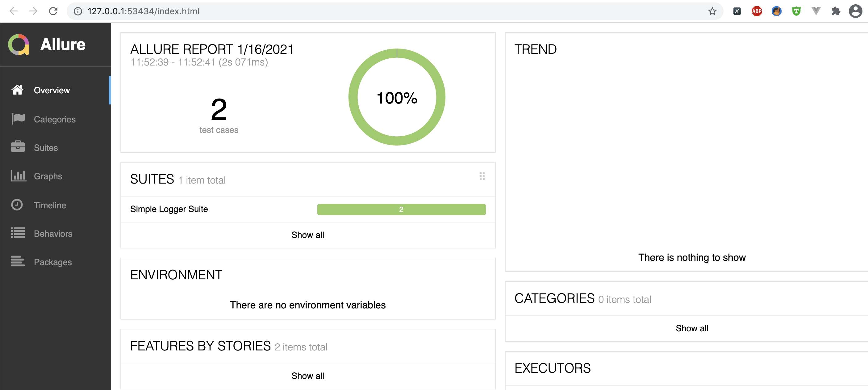Click the Allure logo icon

click(x=19, y=45)
